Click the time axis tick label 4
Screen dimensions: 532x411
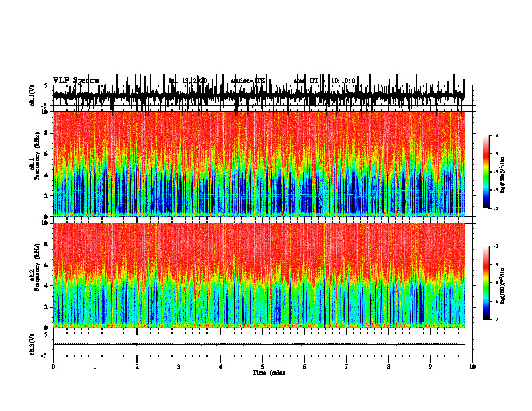click(x=221, y=367)
